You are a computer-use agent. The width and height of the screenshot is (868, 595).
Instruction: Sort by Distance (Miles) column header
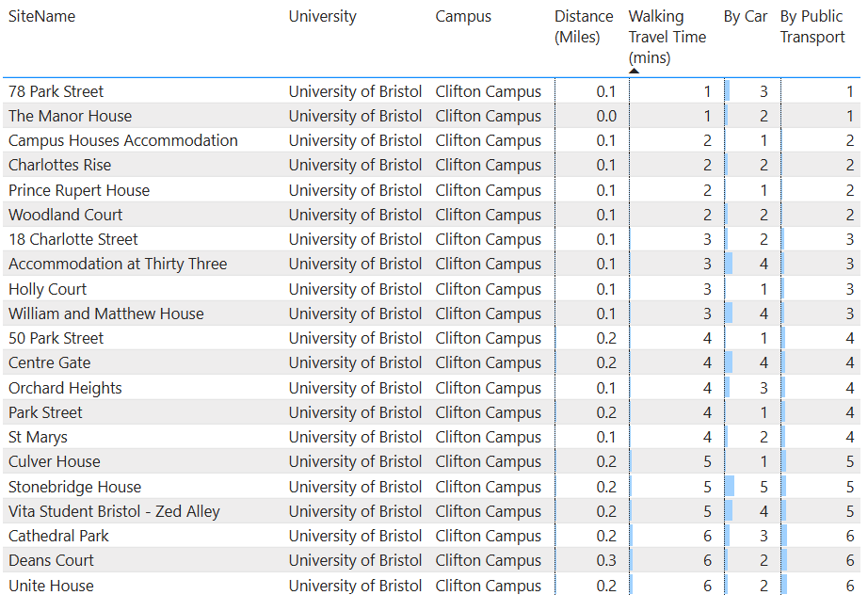[584, 26]
